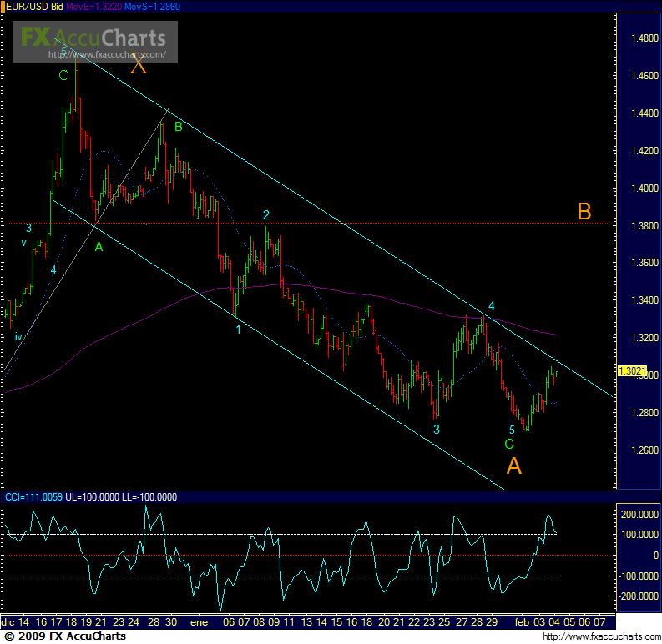The height and width of the screenshot is (644, 662).
Task: Select the green A wave label
Action: click(99, 247)
